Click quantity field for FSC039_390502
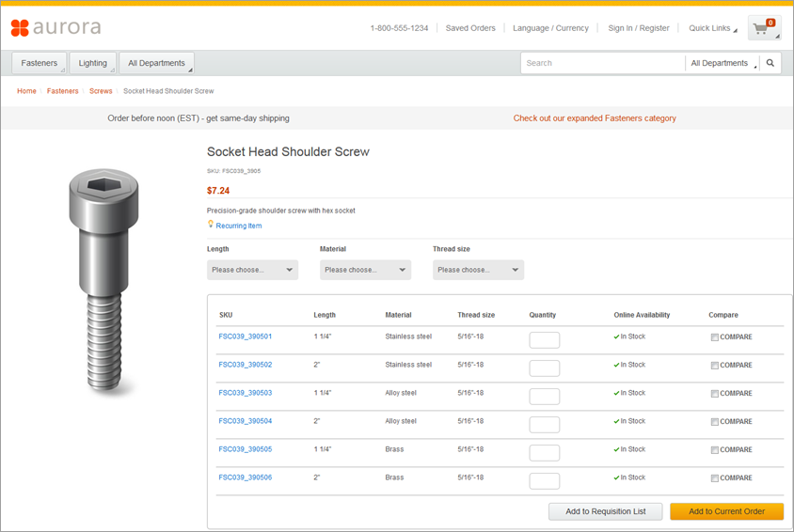794x532 pixels. point(544,368)
